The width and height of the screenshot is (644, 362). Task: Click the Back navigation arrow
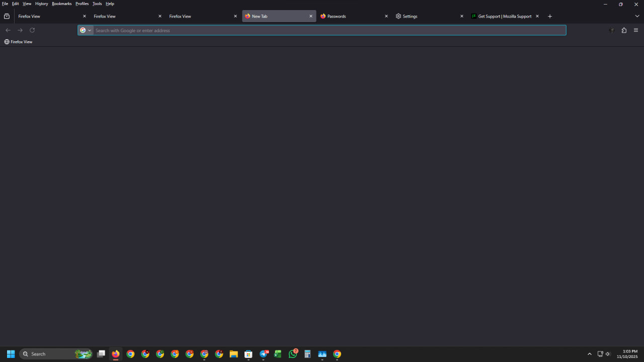(x=8, y=30)
